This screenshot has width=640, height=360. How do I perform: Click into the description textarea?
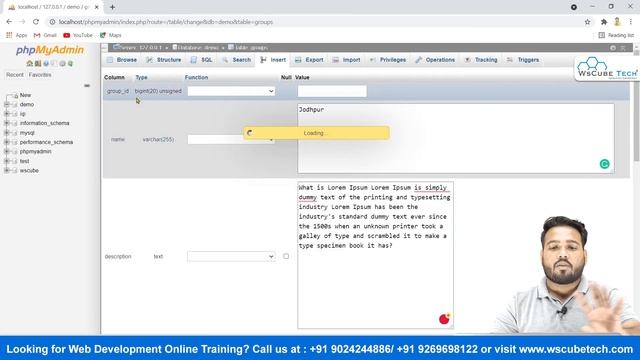(375, 255)
